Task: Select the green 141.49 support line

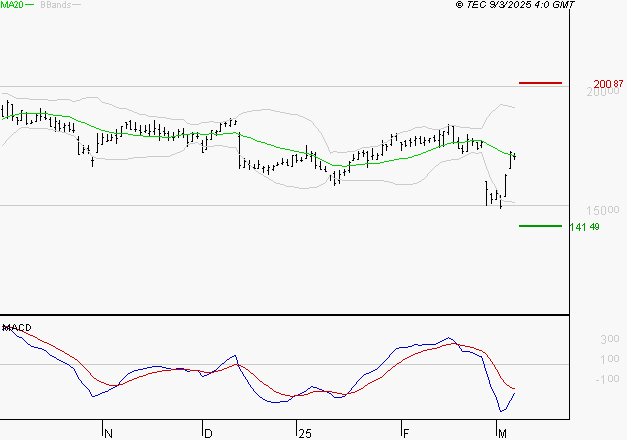Action: [541, 226]
